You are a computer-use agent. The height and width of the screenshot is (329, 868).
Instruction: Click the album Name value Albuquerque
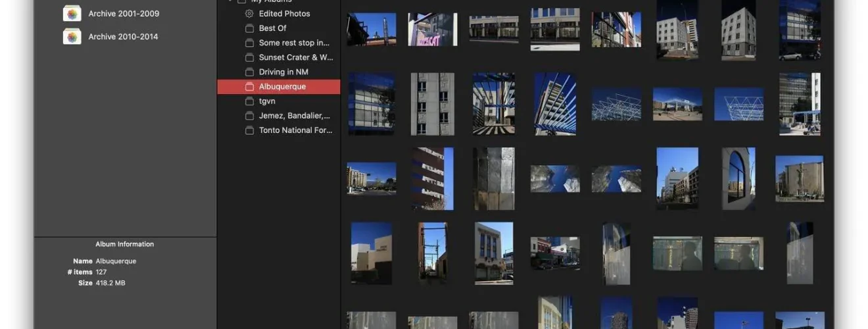coord(116,261)
